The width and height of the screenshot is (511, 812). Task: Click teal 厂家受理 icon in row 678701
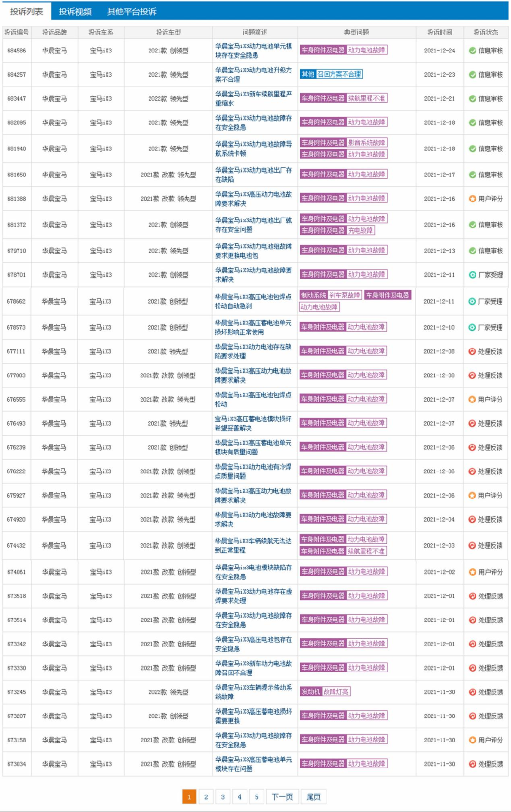coord(472,275)
